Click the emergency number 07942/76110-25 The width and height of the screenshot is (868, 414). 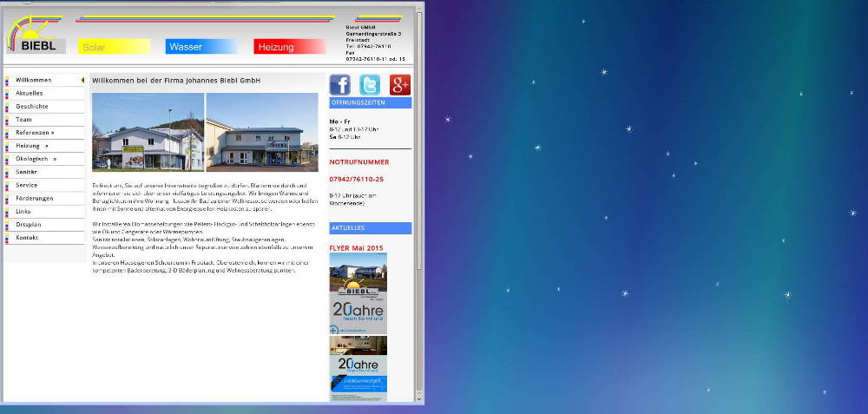point(356,180)
